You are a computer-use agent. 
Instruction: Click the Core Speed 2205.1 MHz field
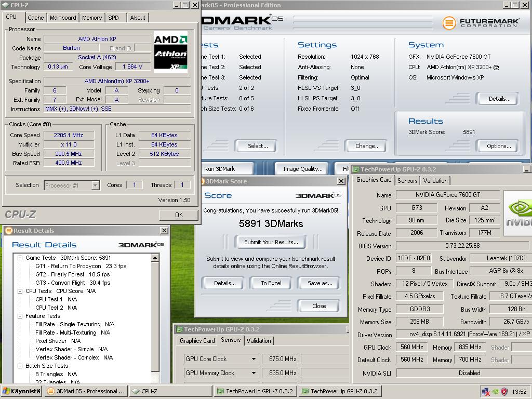pos(69,135)
